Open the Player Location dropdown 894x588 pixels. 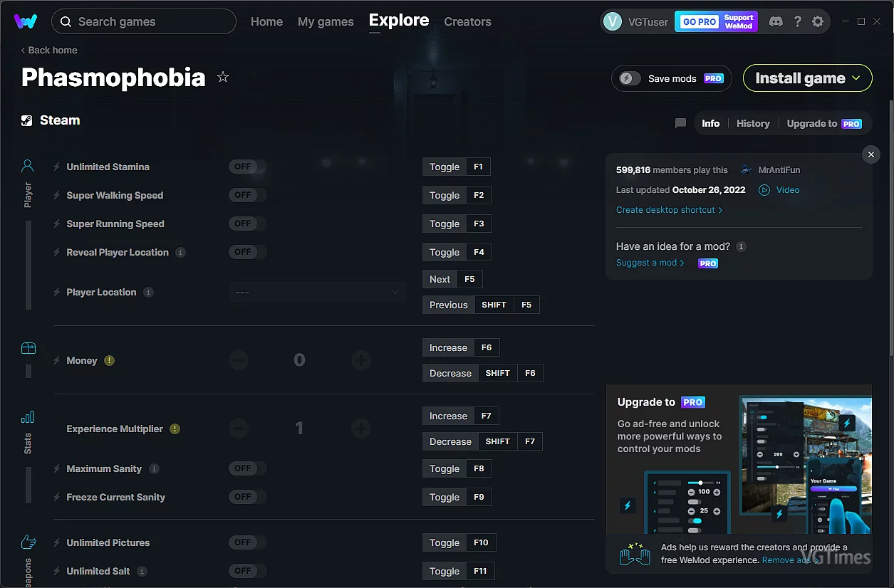click(x=317, y=292)
